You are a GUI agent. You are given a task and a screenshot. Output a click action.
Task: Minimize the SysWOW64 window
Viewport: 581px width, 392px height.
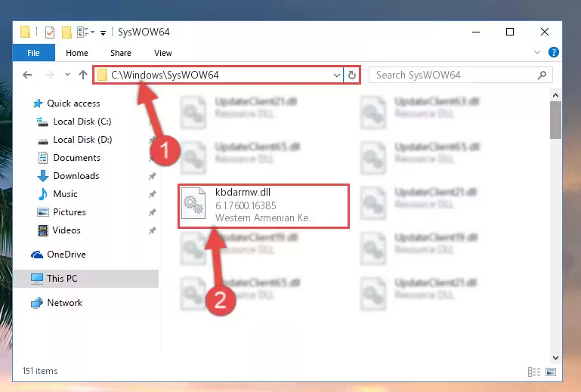476,32
